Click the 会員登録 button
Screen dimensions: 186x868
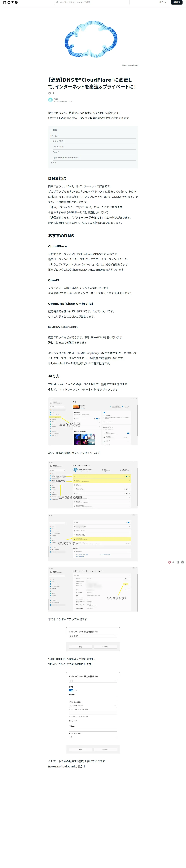[x=177, y=2]
